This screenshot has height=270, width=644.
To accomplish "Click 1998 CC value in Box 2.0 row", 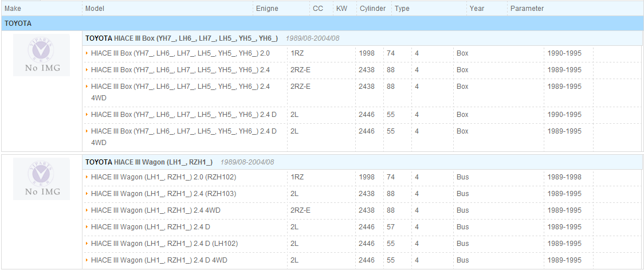I will (x=367, y=53).
